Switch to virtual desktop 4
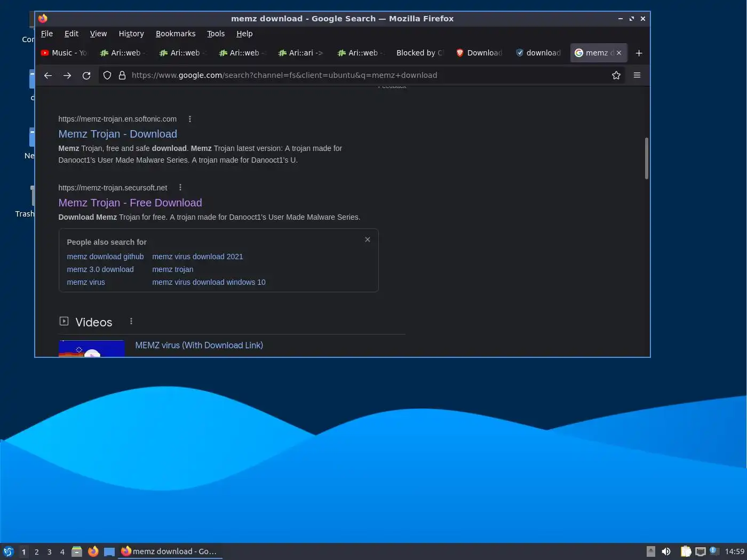The height and width of the screenshot is (560, 747). pyautogui.click(x=62, y=551)
